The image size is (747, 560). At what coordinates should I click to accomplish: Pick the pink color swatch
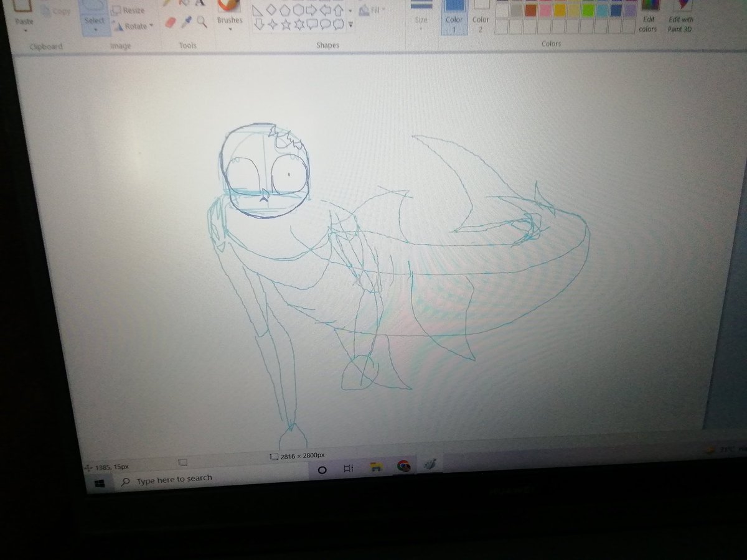pos(545,10)
